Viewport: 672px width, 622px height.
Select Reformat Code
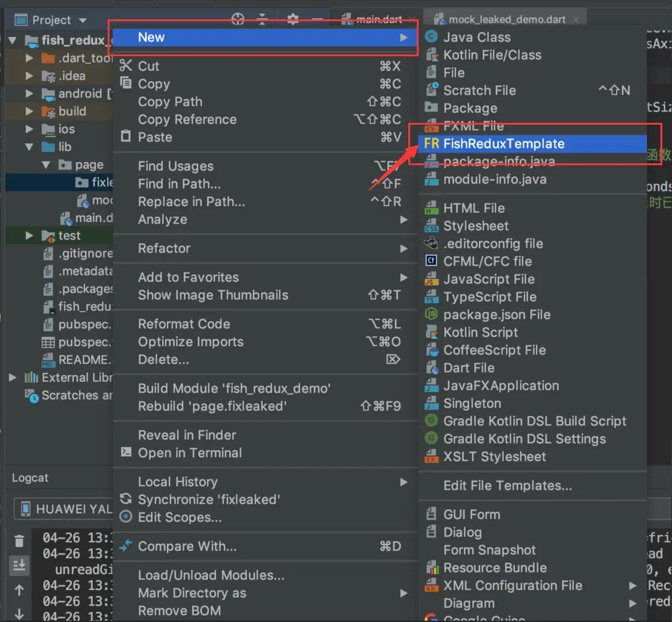click(x=264, y=324)
